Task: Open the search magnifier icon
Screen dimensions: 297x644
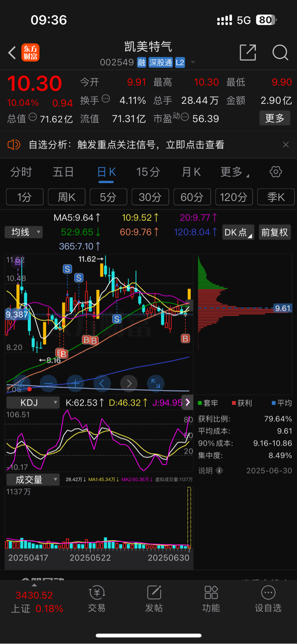Action: (280, 52)
